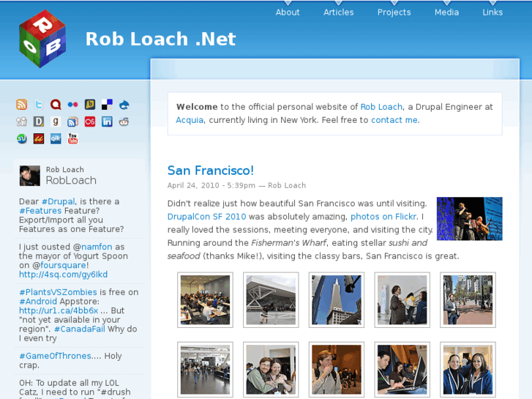This screenshot has height=399, width=532.
Task: Open the Media menu item
Action: (446, 12)
